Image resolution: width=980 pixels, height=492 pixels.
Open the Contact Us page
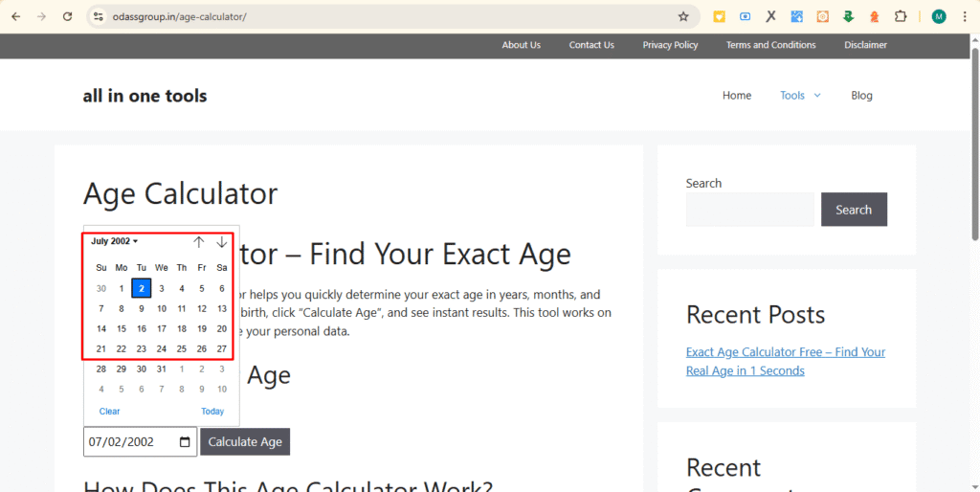[591, 45]
